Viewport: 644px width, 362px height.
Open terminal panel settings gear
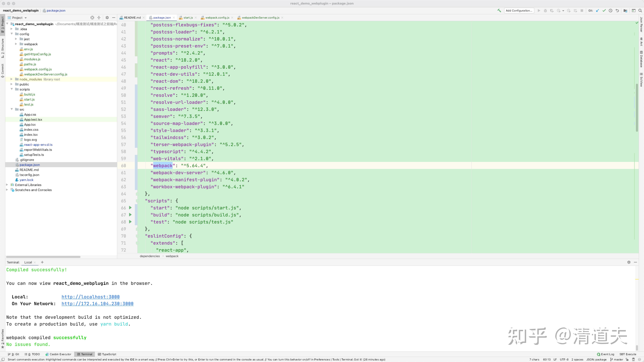pyautogui.click(x=629, y=262)
